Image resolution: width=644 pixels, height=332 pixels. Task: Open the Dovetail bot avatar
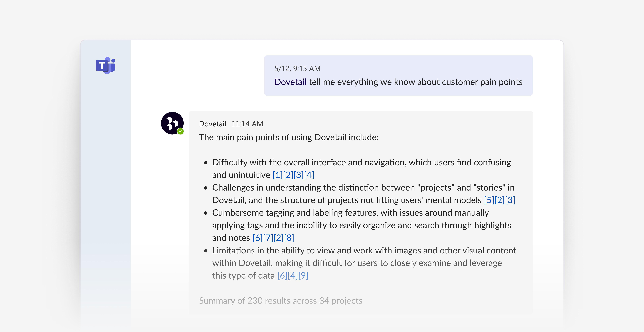172,123
